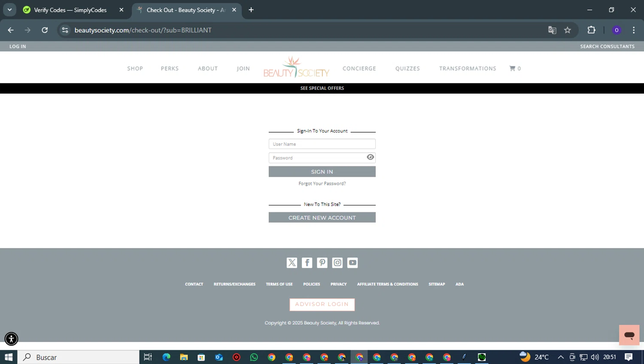Open the JOIN menu
The width and height of the screenshot is (644, 364).
click(243, 68)
